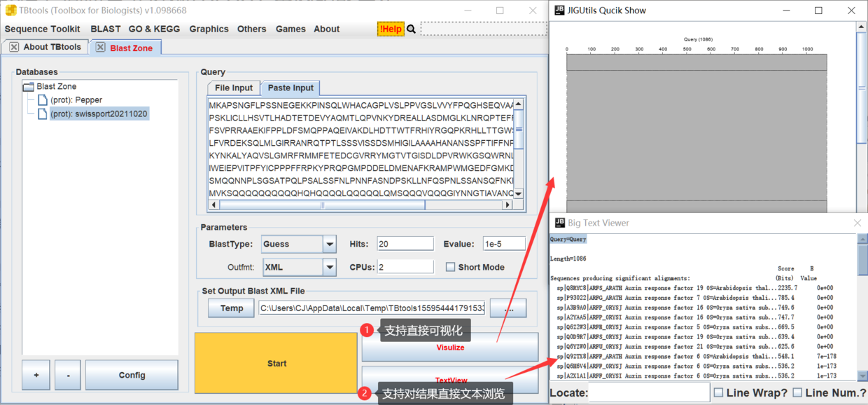Screen dimensions: 868x405
Task: Open the Others menu
Action: point(251,29)
